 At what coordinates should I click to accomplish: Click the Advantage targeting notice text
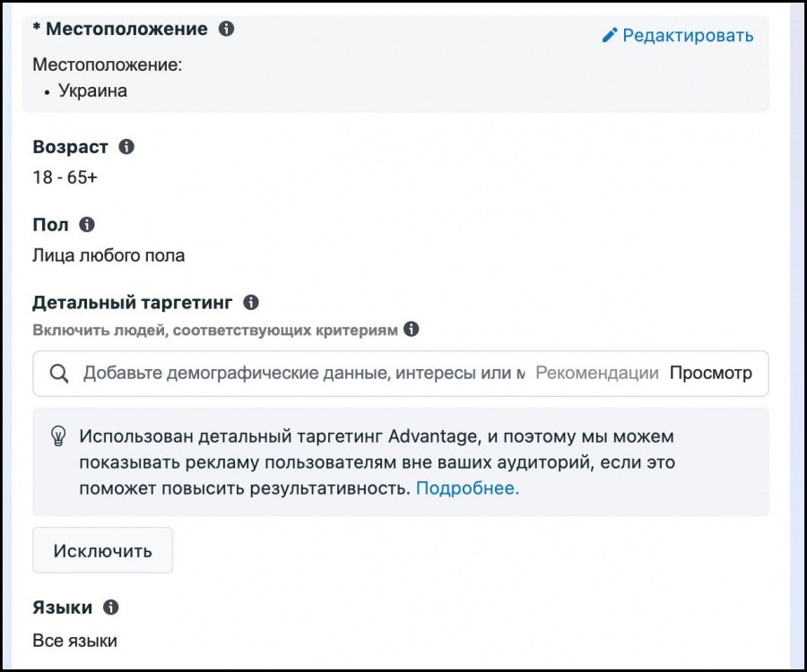pos(377,462)
